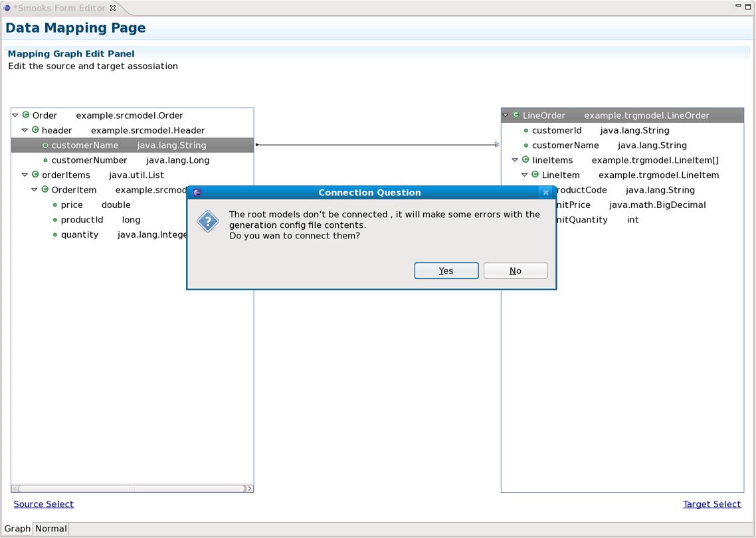This screenshot has width=756, height=538.
Task: Open the Target Select link
Action: (711, 503)
